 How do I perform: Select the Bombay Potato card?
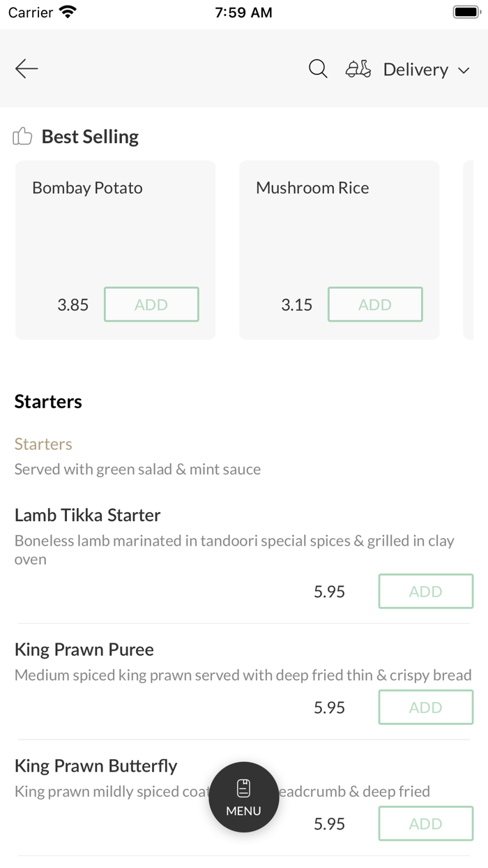(x=115, y=230)
